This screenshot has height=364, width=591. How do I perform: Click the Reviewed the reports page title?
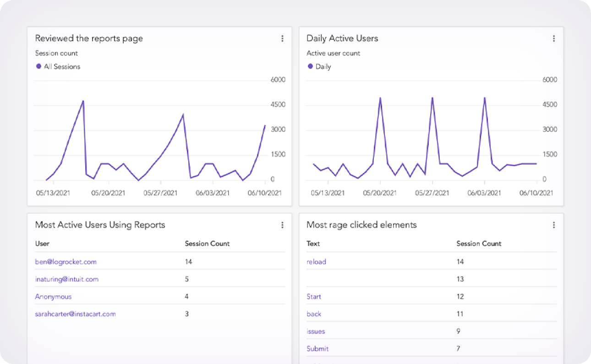(89, 38)
